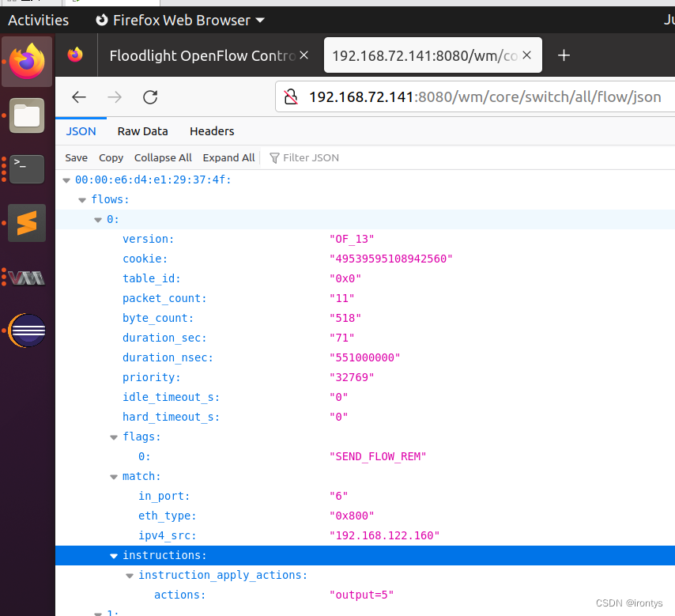
Task: Click the insecure connection lock icon
Action: coord(291,97)
